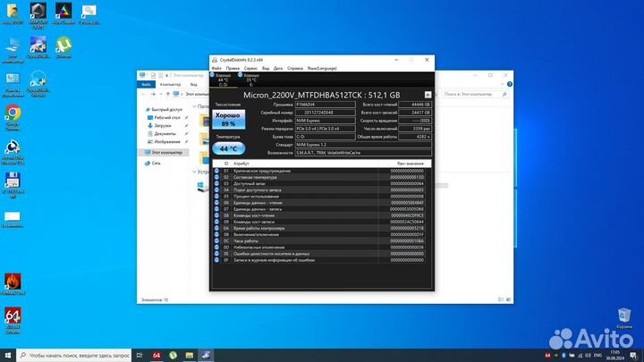Open the notification center icon
644x362 pixels.
633,356
